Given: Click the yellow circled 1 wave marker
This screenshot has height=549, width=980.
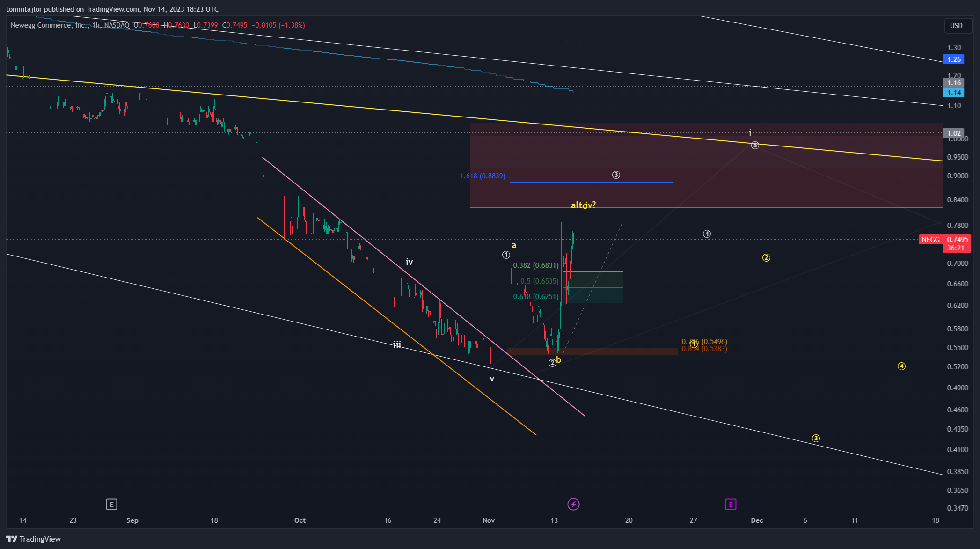Looking at the screenshot, I should click(x=694, y=344).
